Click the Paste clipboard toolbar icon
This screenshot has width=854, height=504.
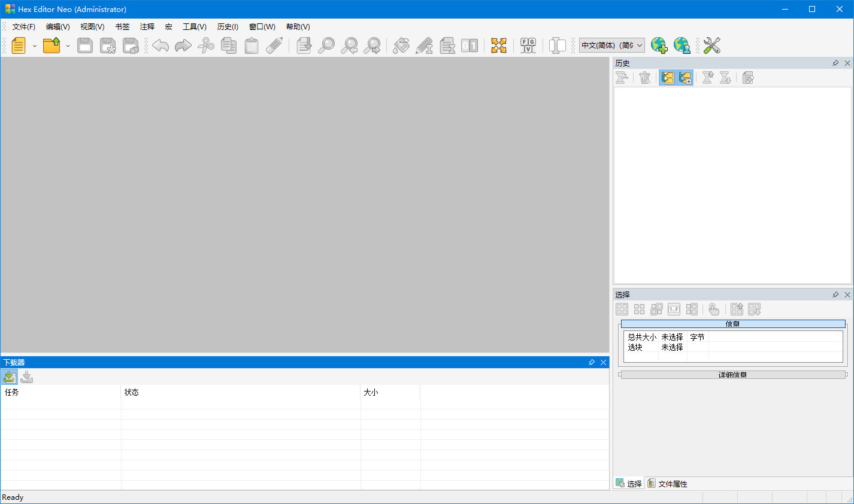[252, 45]
